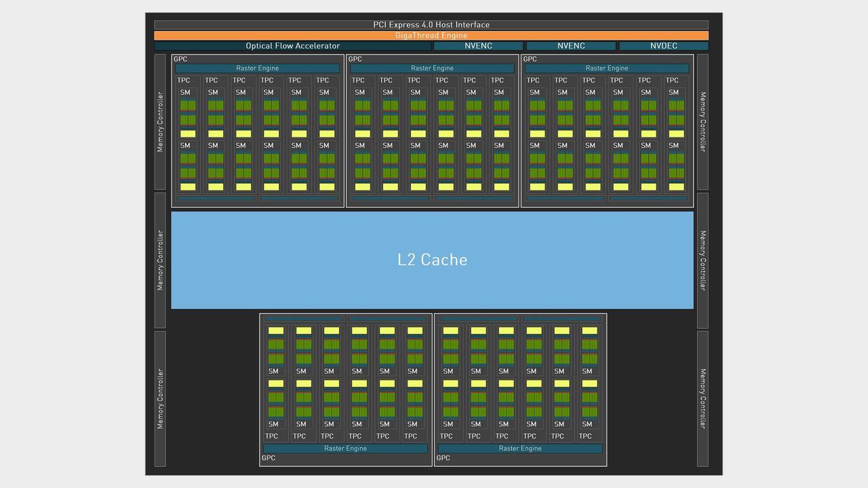Image resolution: width=868 pixels, height=488 pixels.
Task: Select the lower-left Memory Controller block
Action: tap(160, 399)
